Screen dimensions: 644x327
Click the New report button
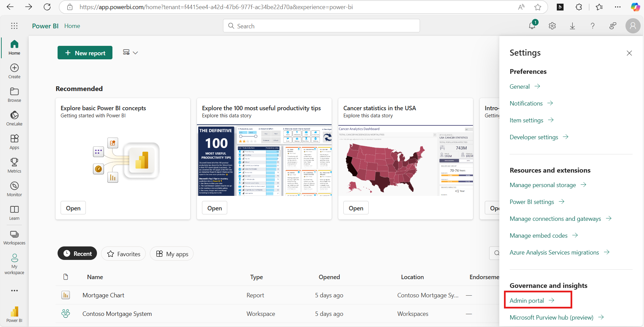[x=85, y=53]
